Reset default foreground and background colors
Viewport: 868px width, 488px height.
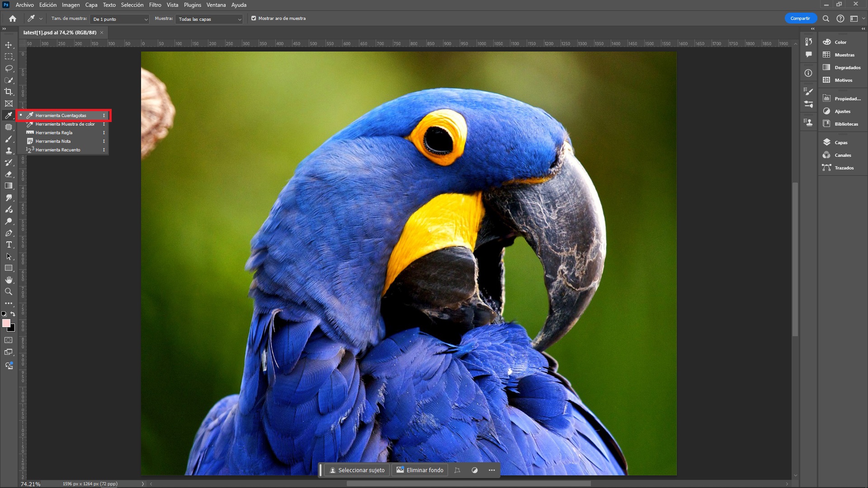4,314
